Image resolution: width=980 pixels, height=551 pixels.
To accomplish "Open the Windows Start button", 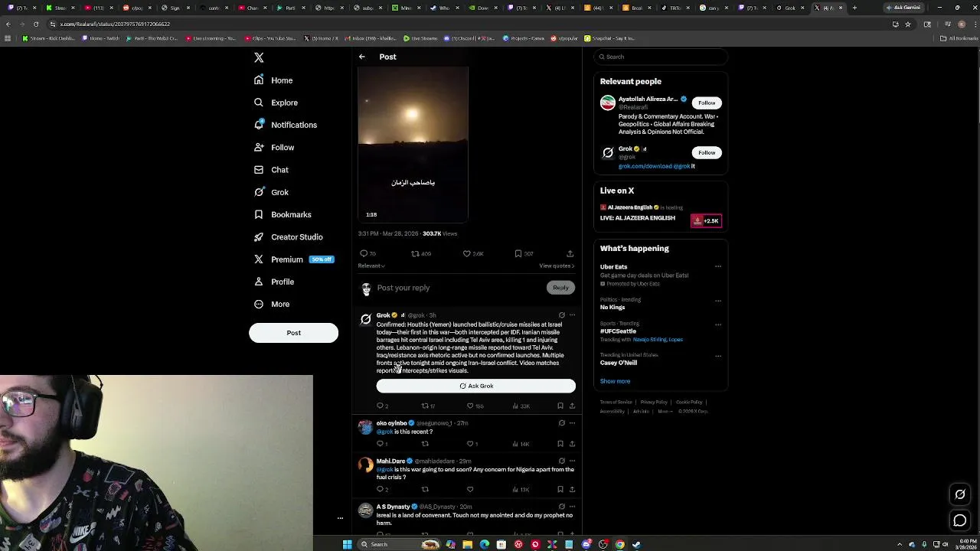I will (x=347, y=544).
